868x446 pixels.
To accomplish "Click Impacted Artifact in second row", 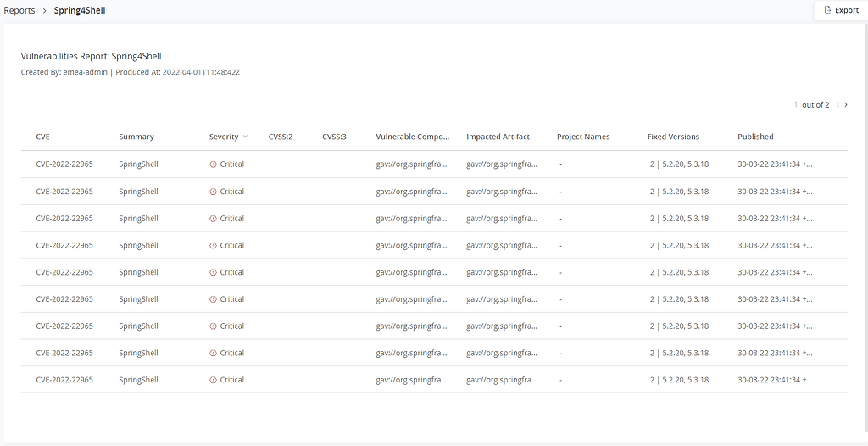I will pyautogui.click(x=501, y=192).
